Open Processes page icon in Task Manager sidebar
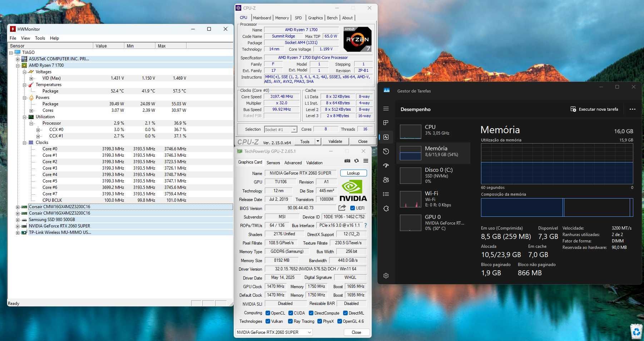 (386, 123)
